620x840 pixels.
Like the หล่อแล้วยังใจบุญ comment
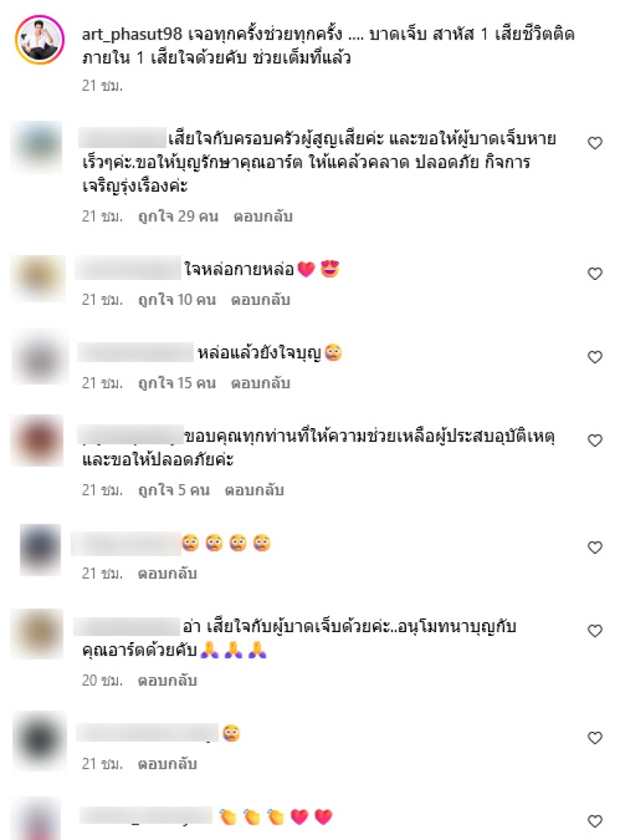click(595, 357)
